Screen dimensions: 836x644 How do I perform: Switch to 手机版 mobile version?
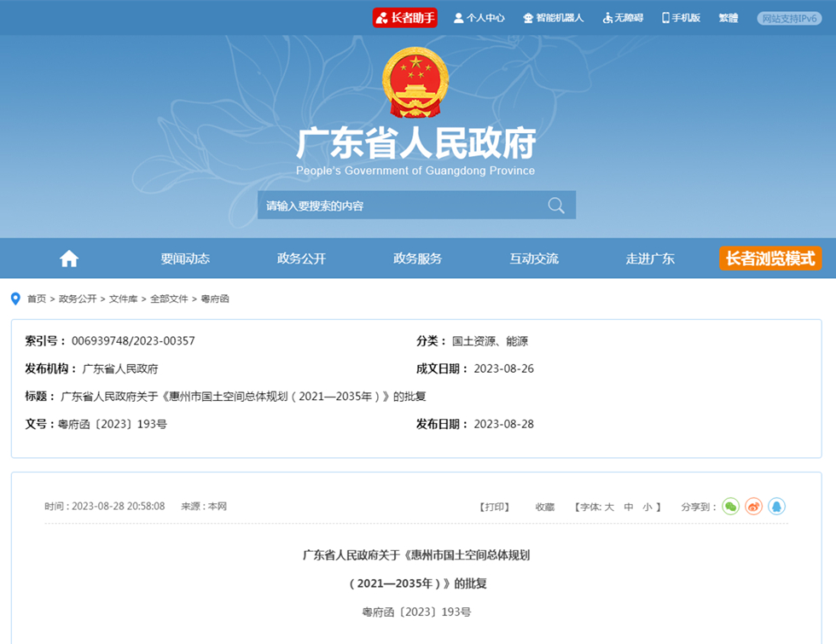click(x=681, y=18)
